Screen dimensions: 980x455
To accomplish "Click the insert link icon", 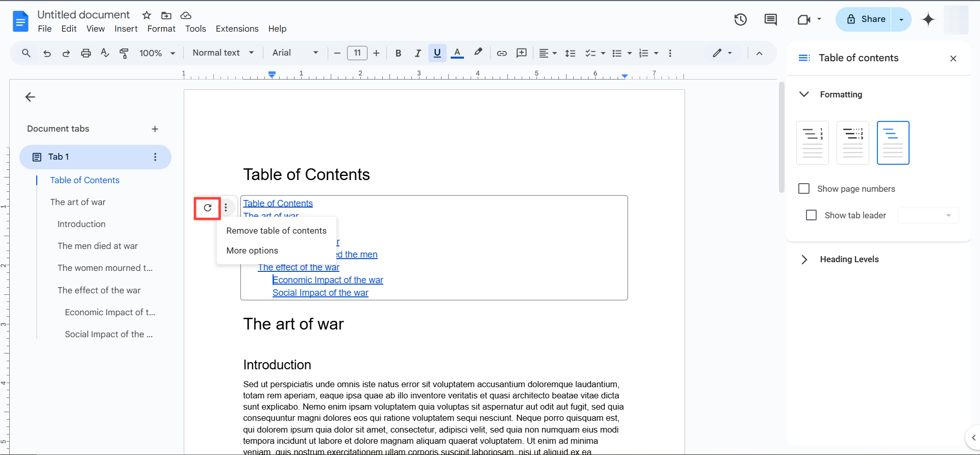I will pos(502,53).
